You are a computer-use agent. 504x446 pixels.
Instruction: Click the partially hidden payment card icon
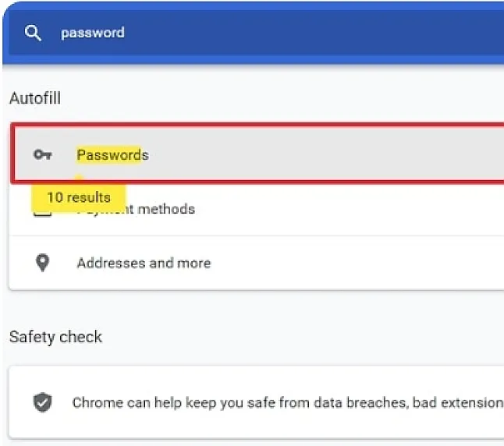click(x=42, y=214)
